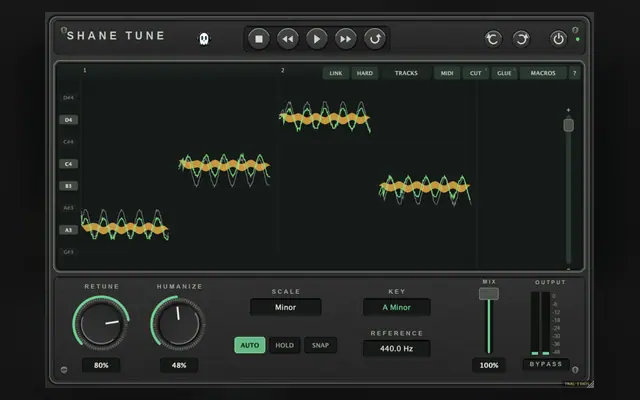
Task: Click the vertical zoom slider handle
Action: click(x=568, y=125)
